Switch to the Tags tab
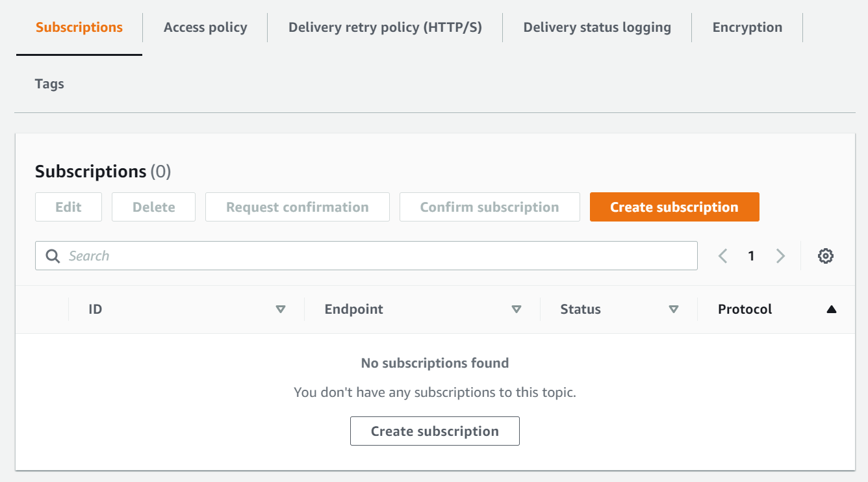 tap(49, 84)
